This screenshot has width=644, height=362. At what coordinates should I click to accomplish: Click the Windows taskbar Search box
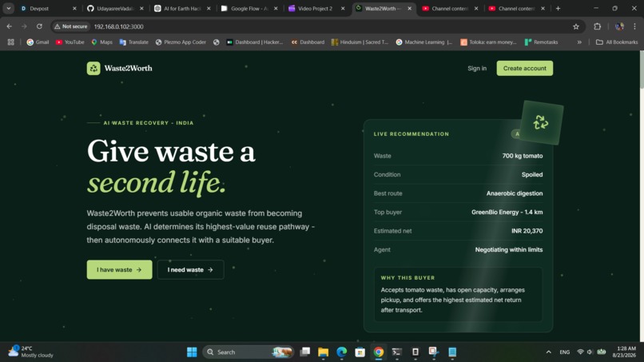pos(248,352)
